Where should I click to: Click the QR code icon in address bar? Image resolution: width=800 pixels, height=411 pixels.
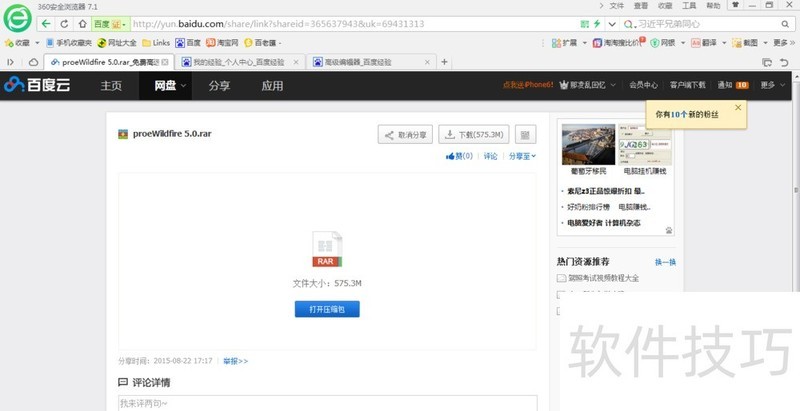585,24
